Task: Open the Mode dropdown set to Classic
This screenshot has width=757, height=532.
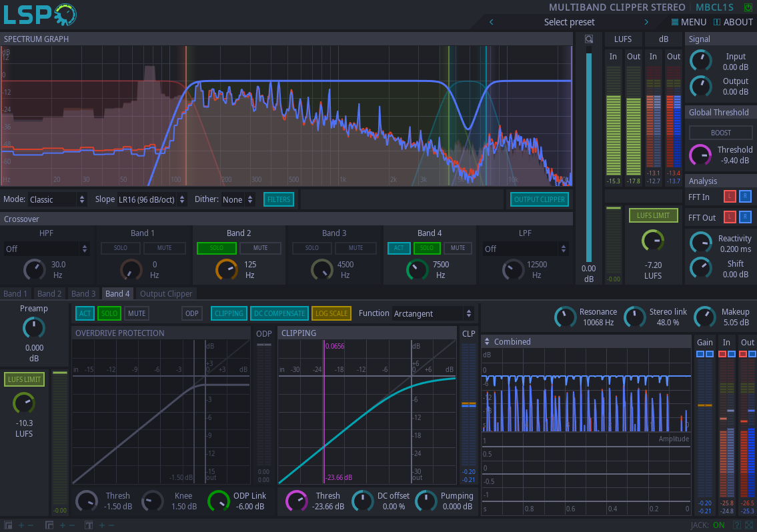Action: [57, 199]
